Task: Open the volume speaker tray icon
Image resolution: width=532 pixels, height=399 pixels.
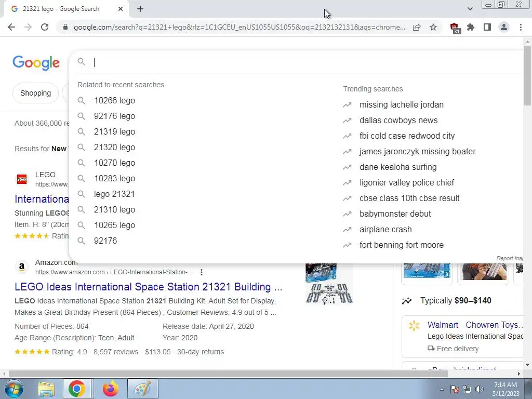Action: (480, 389)
